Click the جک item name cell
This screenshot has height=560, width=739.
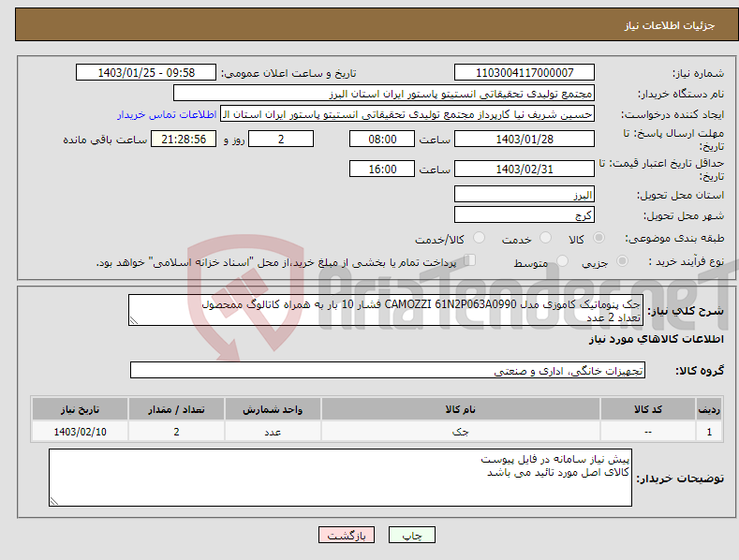[x=461, y=432]
